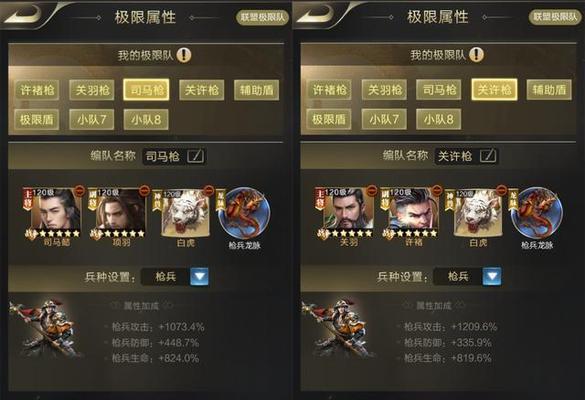Select 极限盾 team in right panel
The image size is (585, 400).
point(329,119)
